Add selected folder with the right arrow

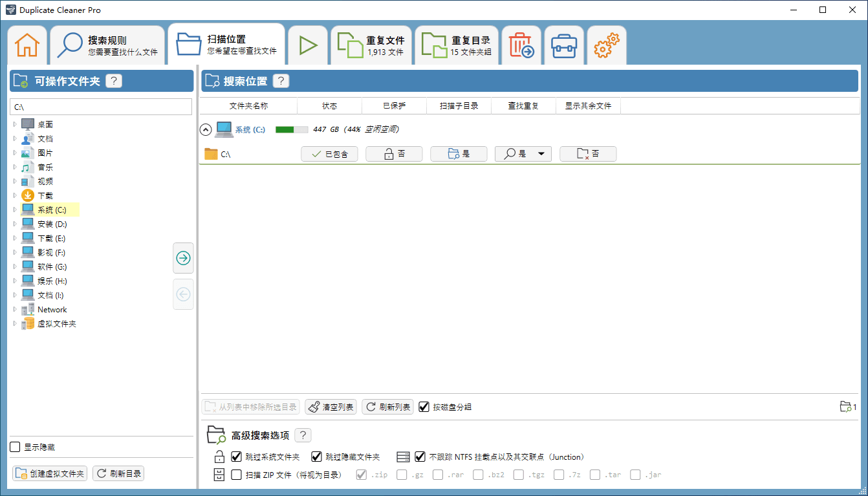[x=183, y=258]
